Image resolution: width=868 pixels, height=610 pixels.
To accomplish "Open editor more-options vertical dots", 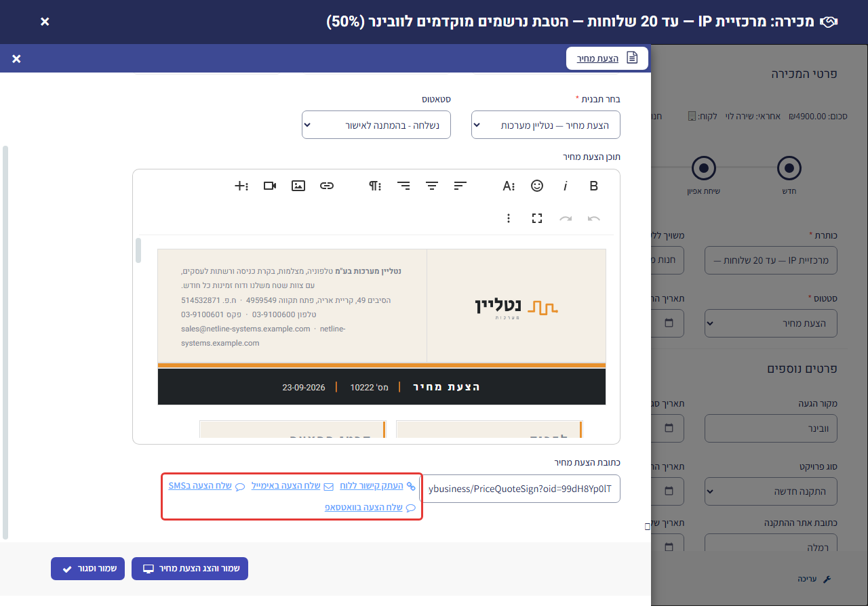I will coord(509,218).
